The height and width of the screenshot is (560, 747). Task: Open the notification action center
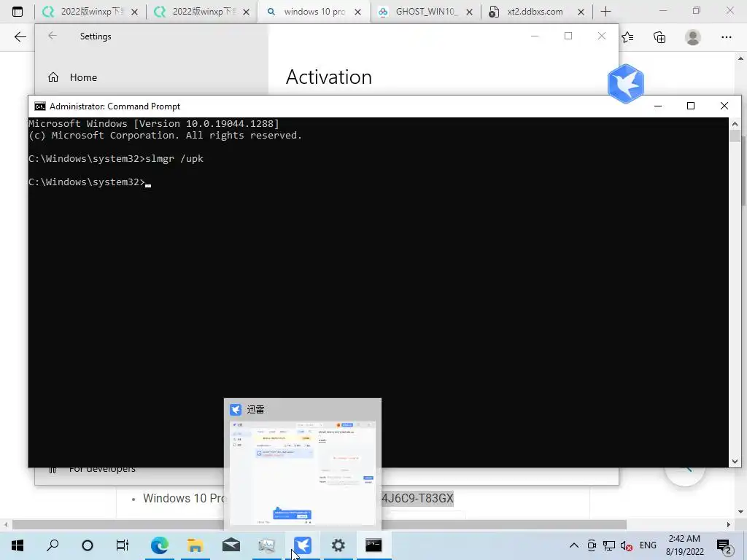[x=724, y=545]
